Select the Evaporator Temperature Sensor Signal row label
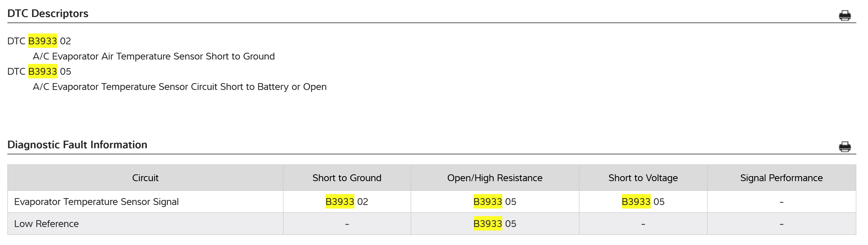Screen dimensions: 868x245 click(96, 202)
